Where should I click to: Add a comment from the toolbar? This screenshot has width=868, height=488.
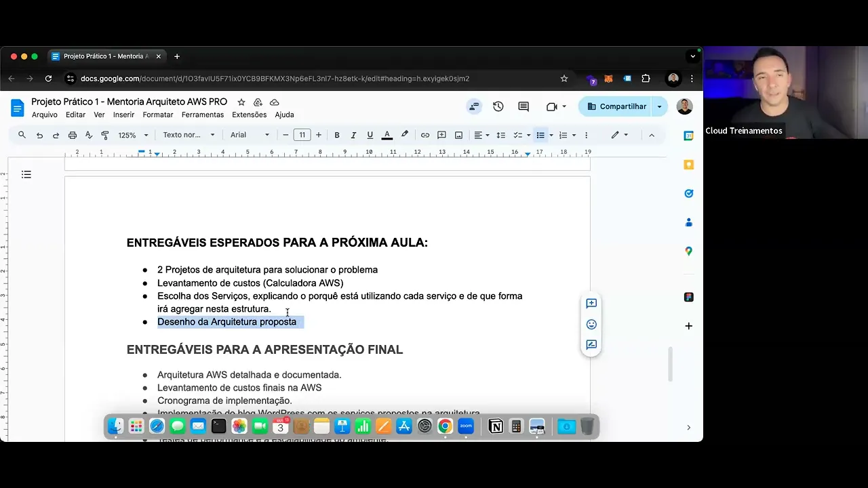click(441, 135)
